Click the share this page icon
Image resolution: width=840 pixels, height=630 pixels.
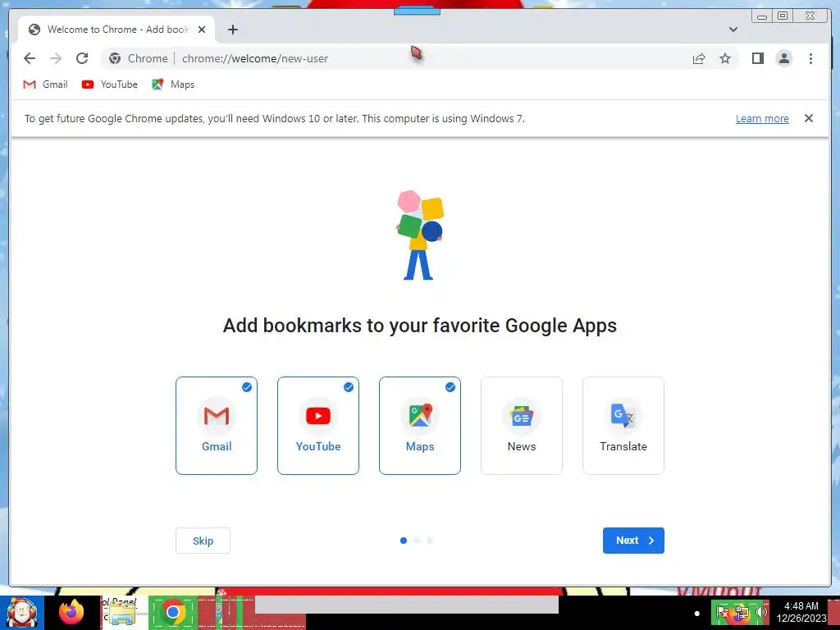[x=699, y=58]
